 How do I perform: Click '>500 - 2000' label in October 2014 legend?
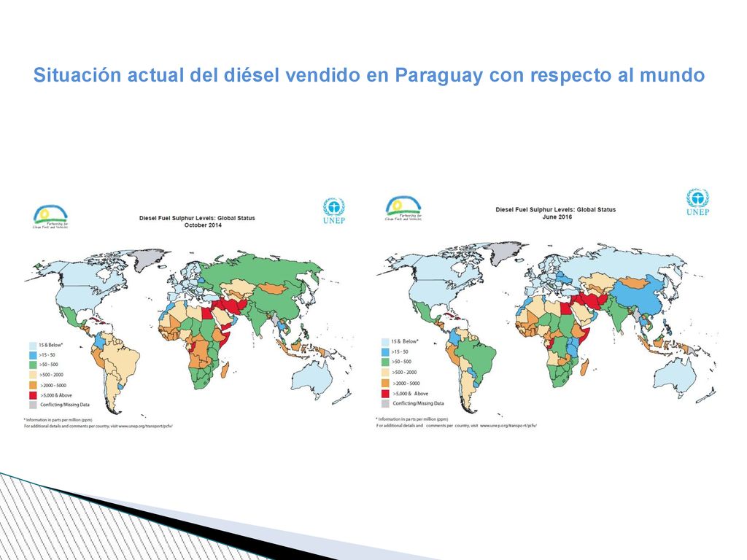click(x=51, y=375)
